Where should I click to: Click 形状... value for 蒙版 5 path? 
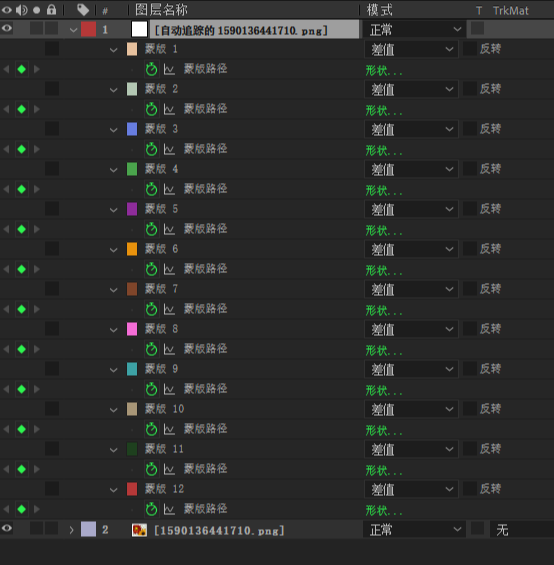384,230
